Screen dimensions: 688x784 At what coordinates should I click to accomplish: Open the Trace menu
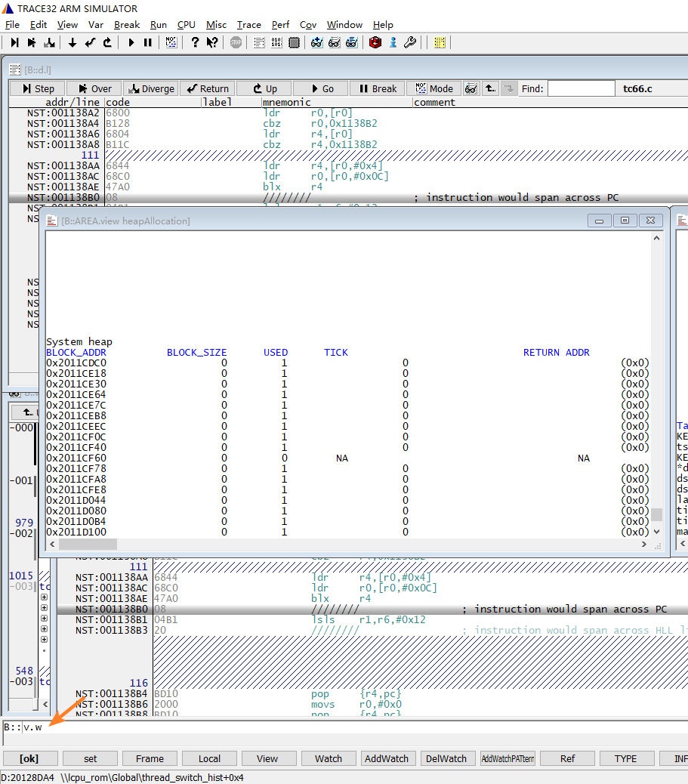click(x=248, y=25)
